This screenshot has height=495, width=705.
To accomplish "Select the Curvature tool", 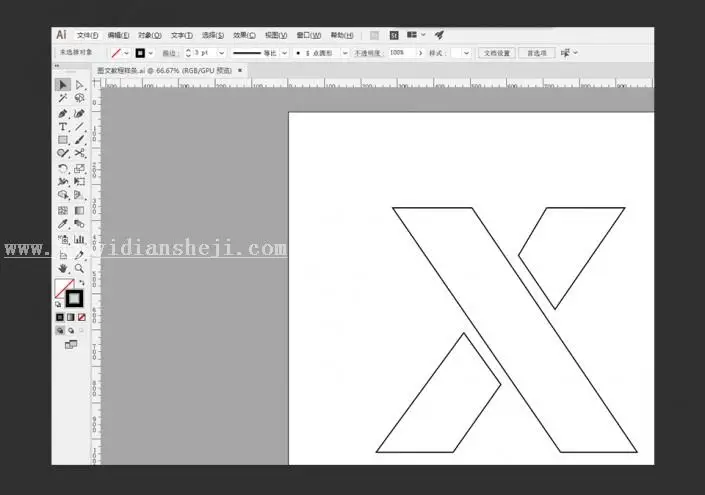I will pos(80,114).
